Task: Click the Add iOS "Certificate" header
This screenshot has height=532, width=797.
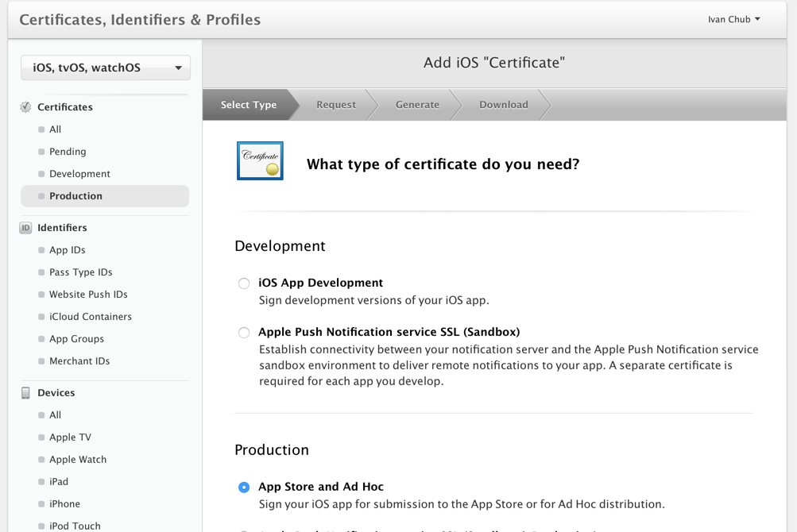Action: click(x=494, y=63)
